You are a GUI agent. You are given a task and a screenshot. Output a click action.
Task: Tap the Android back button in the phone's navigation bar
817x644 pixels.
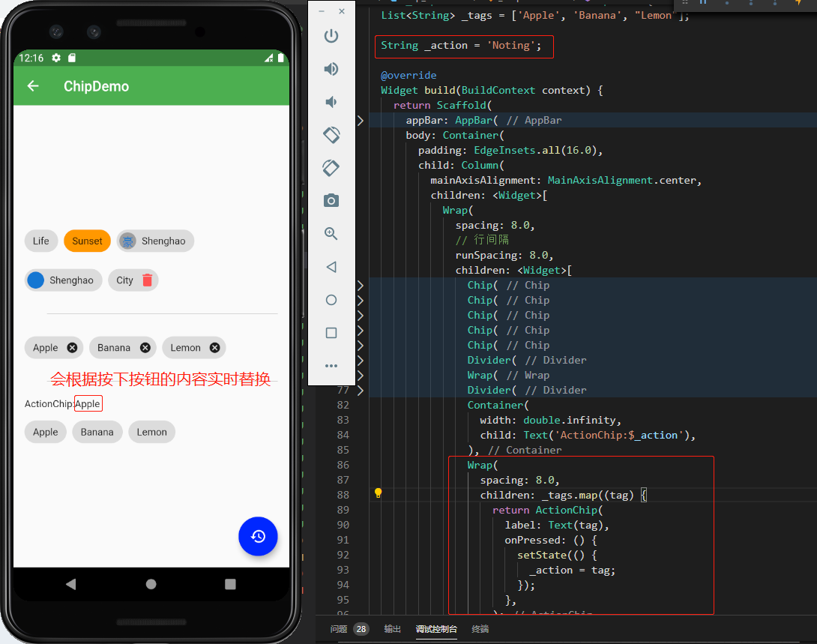coord(71,584)
